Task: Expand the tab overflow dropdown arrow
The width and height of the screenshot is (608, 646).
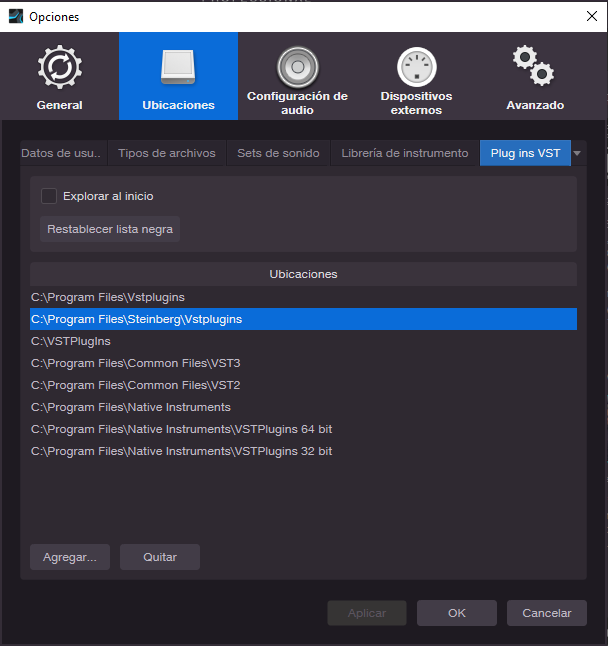Action: pyautogui.click(x=577, y=153)
